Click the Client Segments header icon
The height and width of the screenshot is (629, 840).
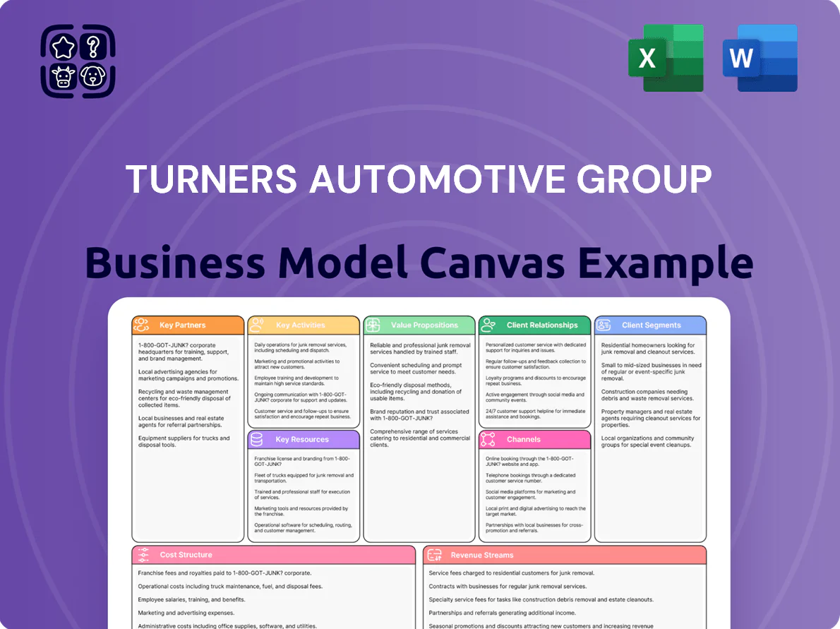point(604,325)
